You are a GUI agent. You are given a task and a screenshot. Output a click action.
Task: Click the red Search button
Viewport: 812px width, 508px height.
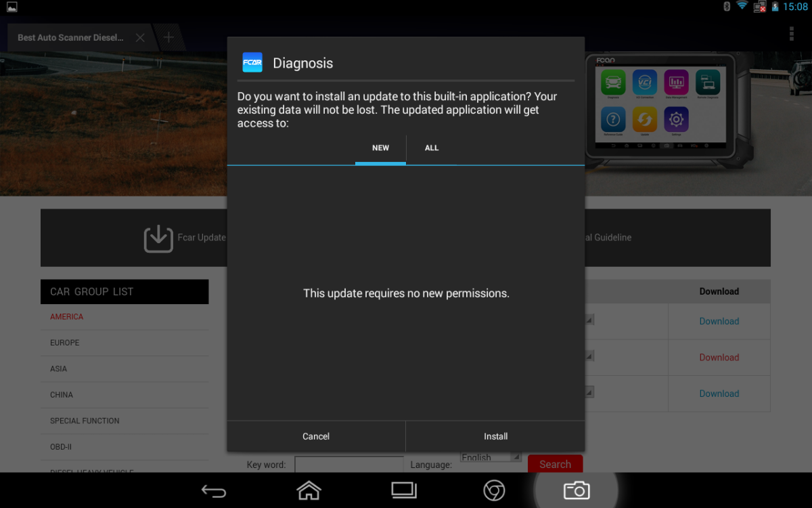point(555,464)
